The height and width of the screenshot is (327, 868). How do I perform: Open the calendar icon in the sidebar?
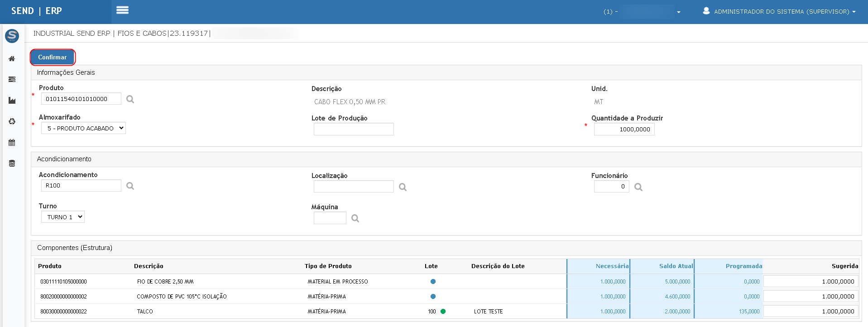(x=12, y=143)
